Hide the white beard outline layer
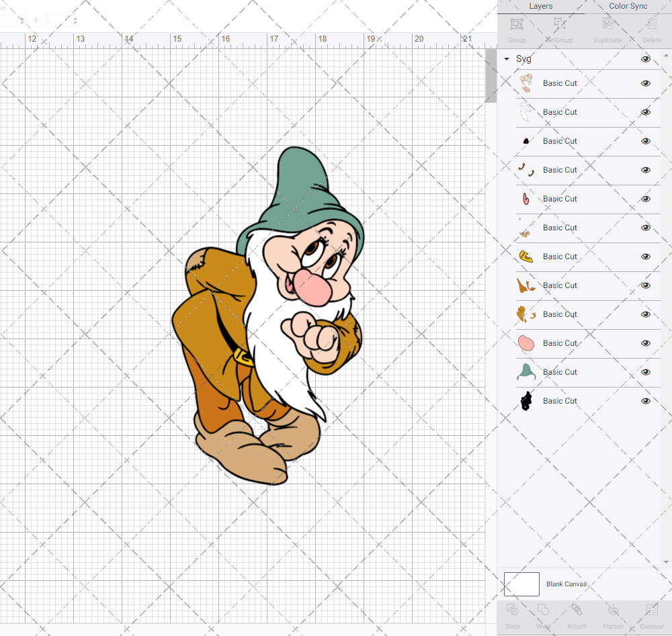 click(x=645, y=112)
